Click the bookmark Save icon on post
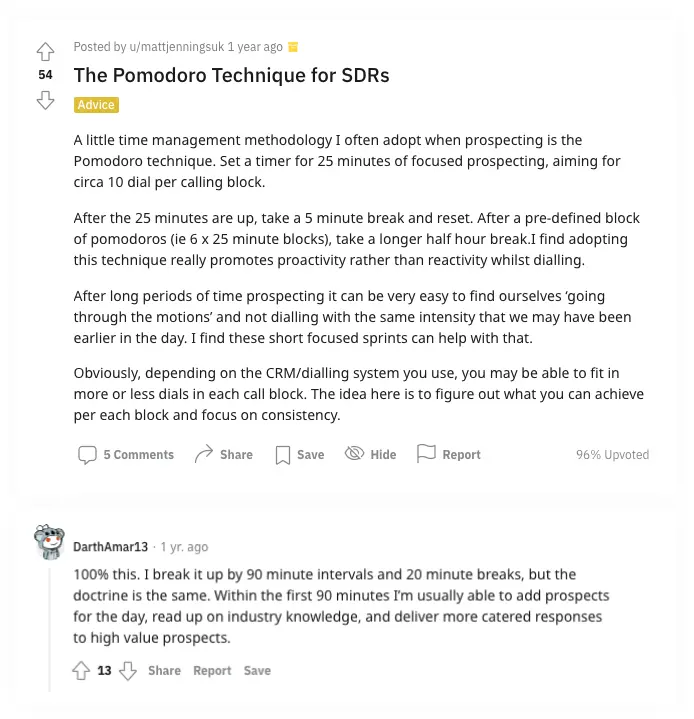This screenshot has height=719, width=694. click(283, 455)
